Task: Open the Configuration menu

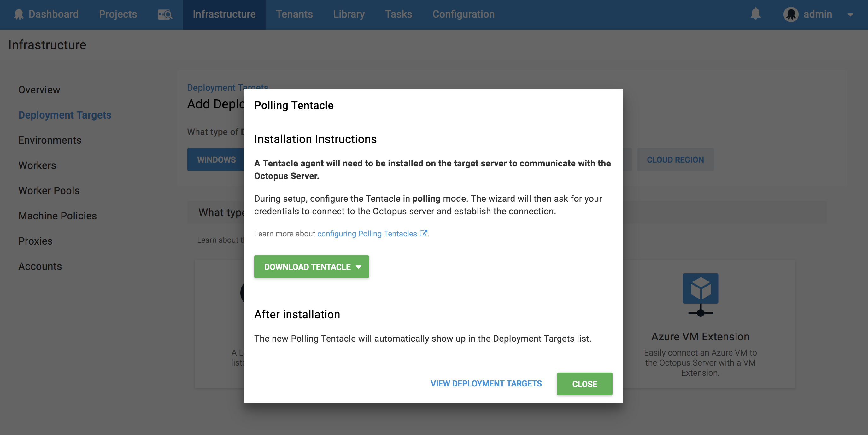Action: 463,14
